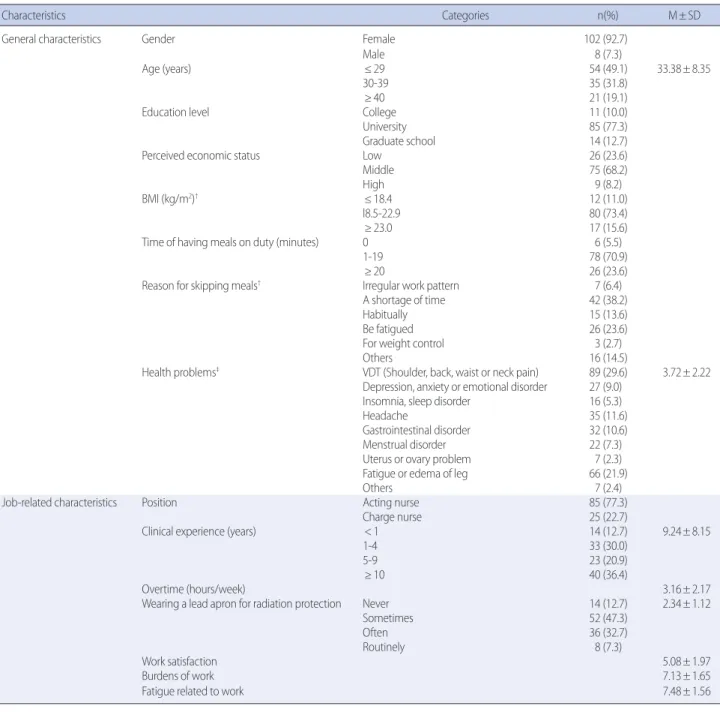Click the 'Habitually' category

coord(385,314)
